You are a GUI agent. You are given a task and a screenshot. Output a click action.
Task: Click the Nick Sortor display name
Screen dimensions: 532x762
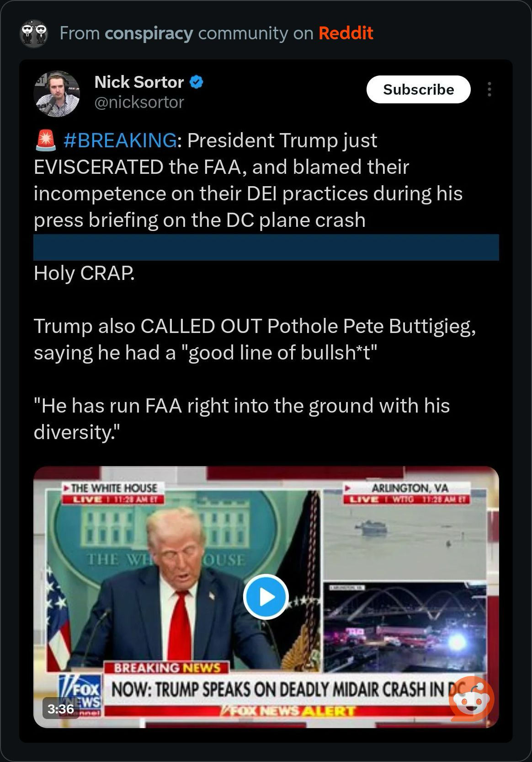pyautogui.click(x=139, y=82)
